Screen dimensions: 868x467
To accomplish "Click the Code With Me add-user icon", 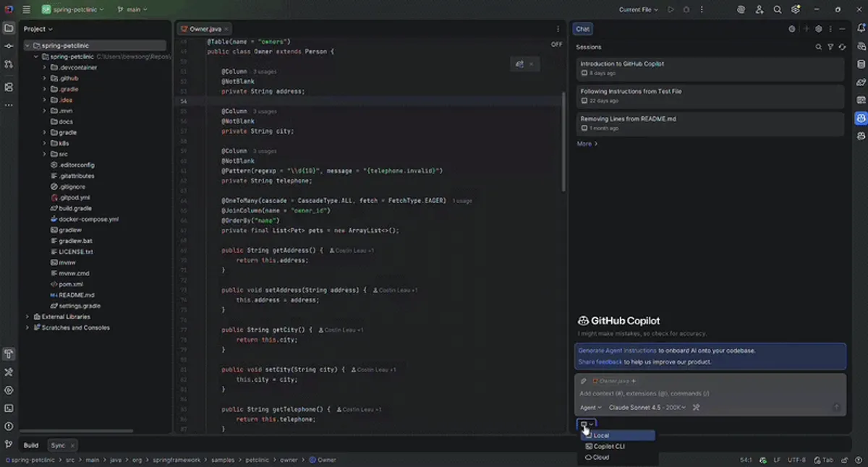I will (759, 9).
